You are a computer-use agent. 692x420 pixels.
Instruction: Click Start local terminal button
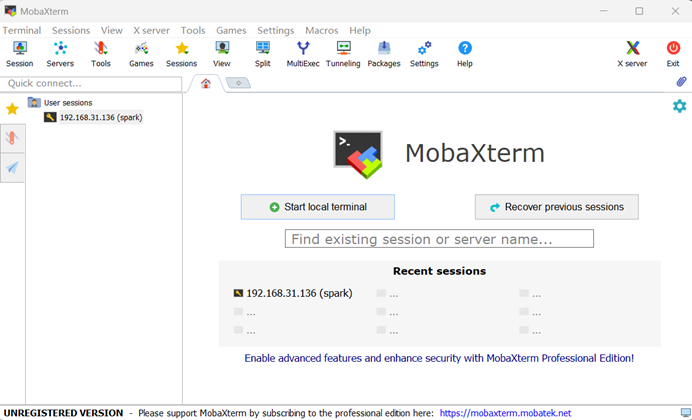tap(318, 207)
